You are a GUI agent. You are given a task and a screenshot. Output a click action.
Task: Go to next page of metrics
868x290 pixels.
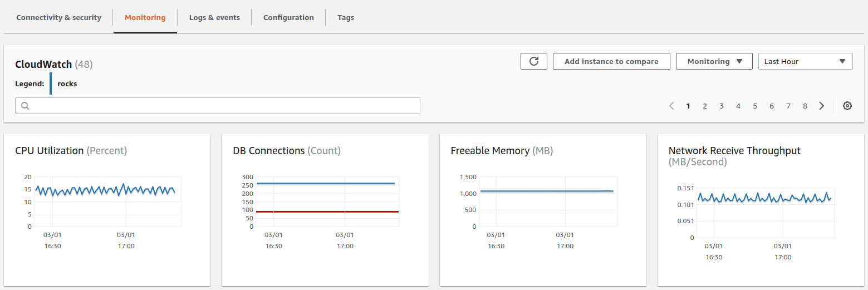coord(821,106)
